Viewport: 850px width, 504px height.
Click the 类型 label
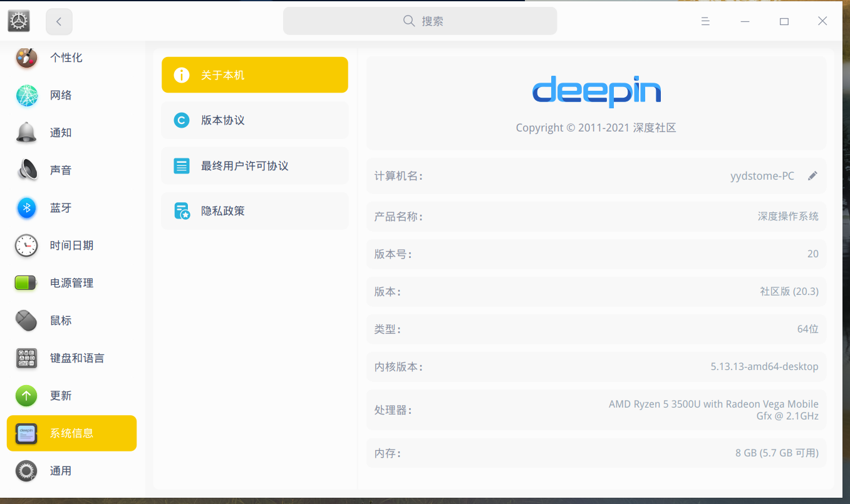[387, 329]
